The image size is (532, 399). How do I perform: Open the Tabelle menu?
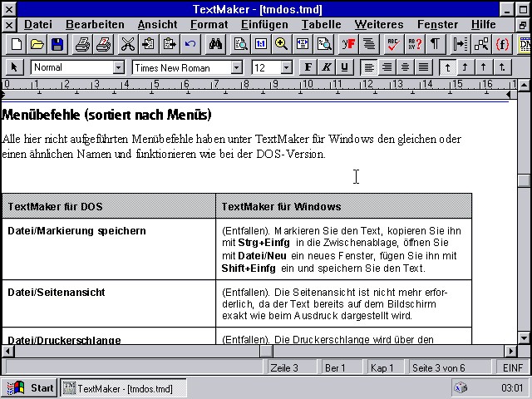tap(322, 24)
